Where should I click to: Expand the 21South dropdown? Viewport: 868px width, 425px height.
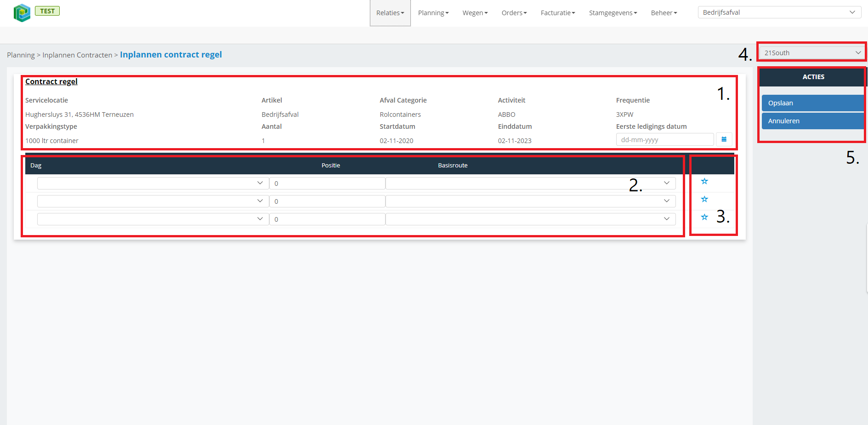click(812, 53)
